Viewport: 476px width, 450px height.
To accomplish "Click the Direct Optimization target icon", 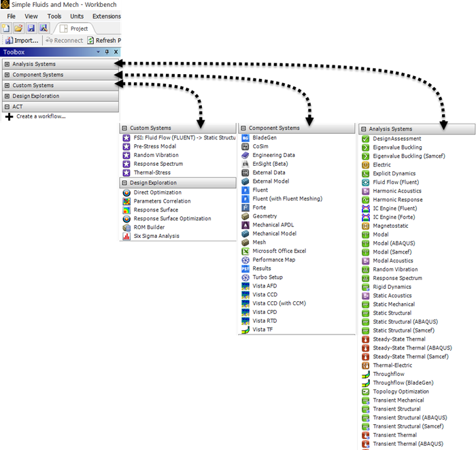I will (126, 192).
